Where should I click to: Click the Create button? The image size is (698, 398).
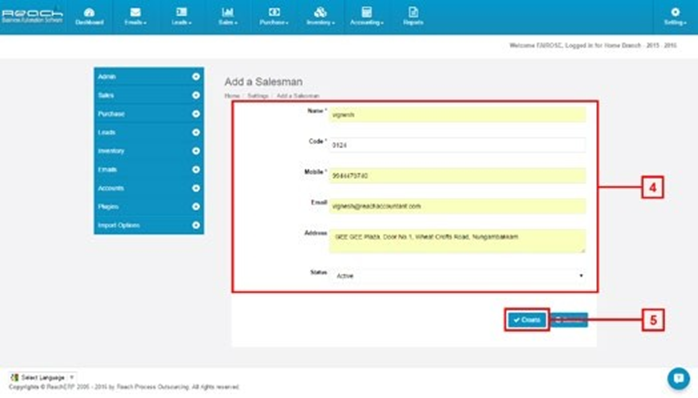coord(527,320)
